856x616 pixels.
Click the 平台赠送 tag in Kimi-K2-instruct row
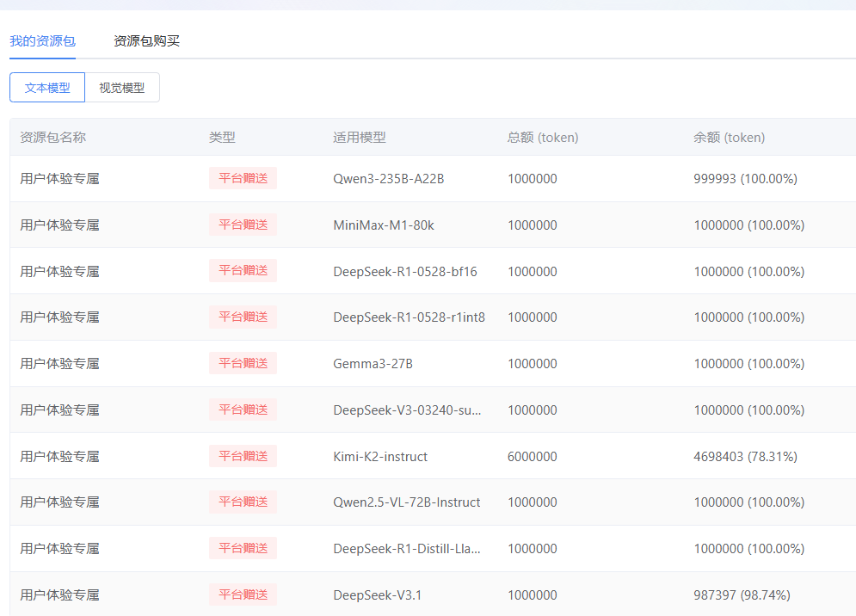243,456
